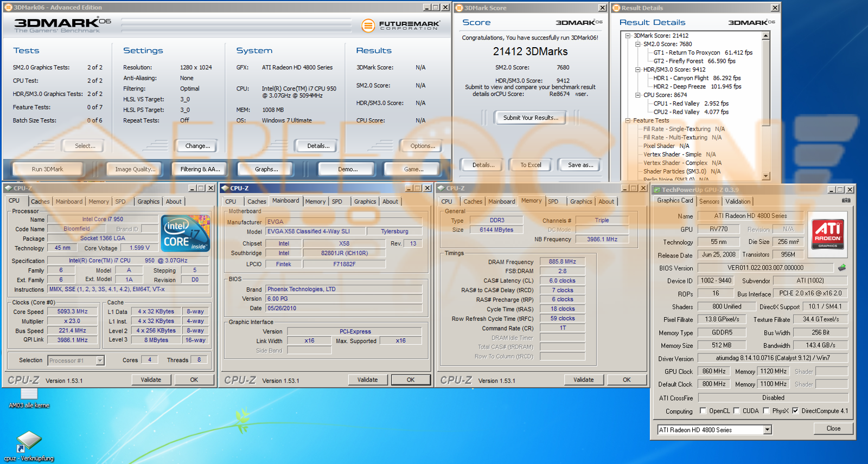
Task: Select HDR2 - Deep Freeze result row
Action: [x=697, y=86]
